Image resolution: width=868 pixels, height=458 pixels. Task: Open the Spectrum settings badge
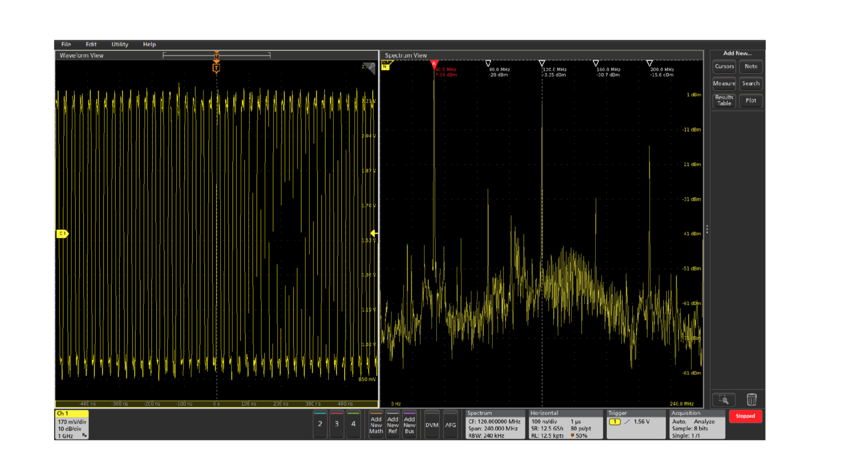(x=495, y=425)
